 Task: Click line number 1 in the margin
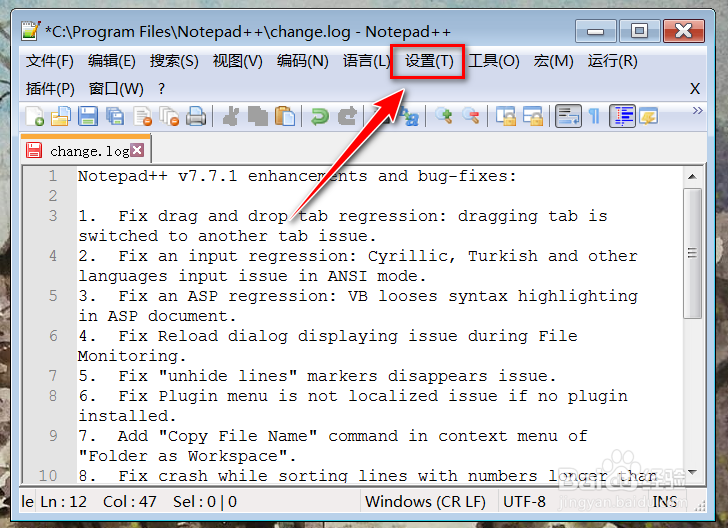click(x=53, y=176)
